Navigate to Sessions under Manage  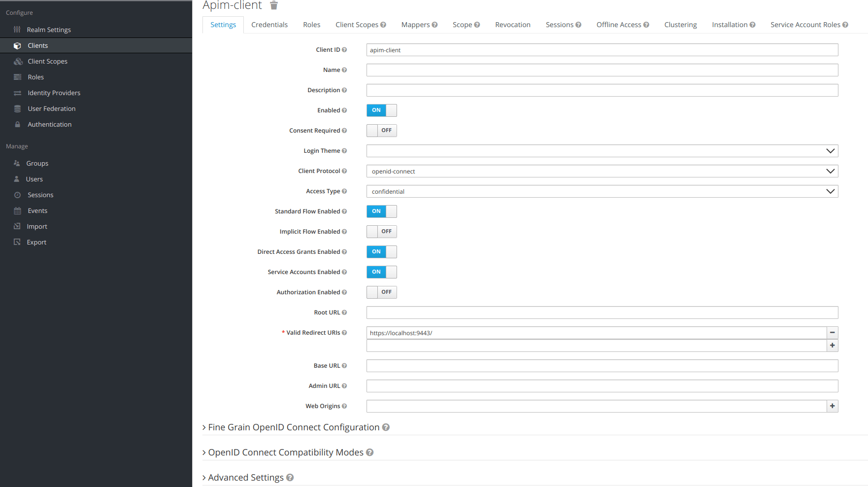pyautogui.click(x=39, y=195)
